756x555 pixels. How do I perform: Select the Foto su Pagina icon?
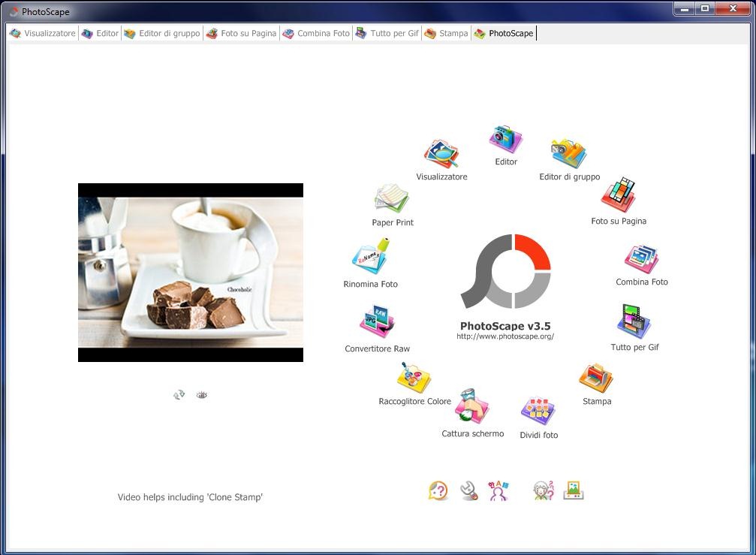pos(618,195)
